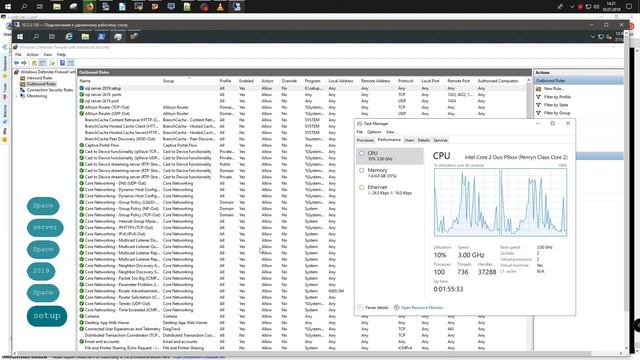Open the VLC cone icon on the host taskbar
The image size is (640, 360).
click(220, 7)
